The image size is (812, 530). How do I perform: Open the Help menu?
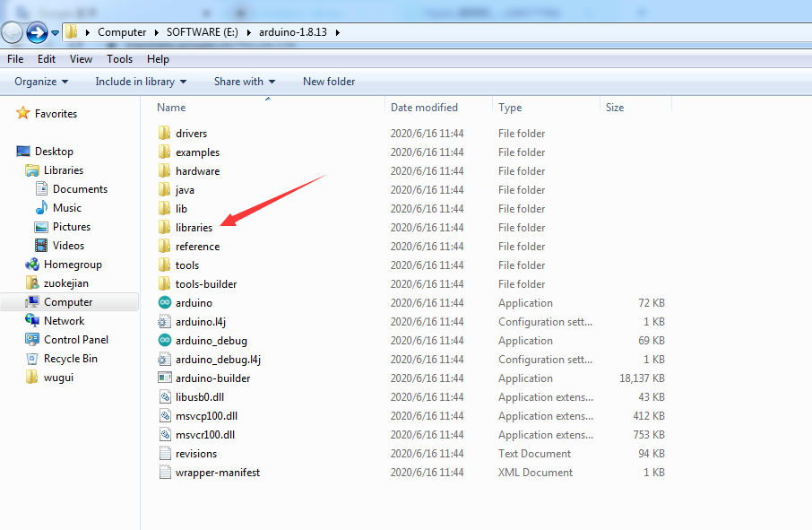tap(158, 59)
